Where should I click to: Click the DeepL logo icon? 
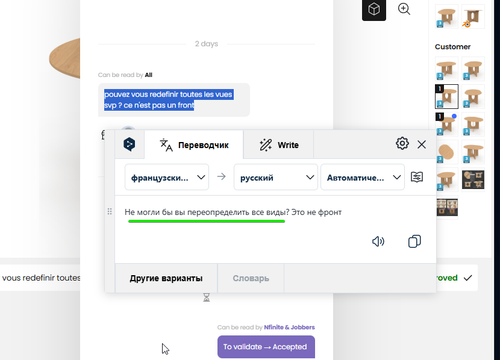[129, 144]
